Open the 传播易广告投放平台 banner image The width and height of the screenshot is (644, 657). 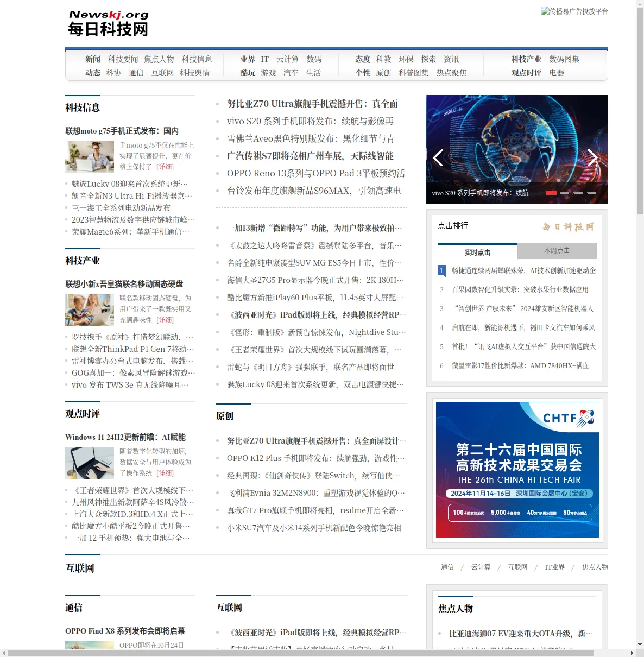(574, 11)
